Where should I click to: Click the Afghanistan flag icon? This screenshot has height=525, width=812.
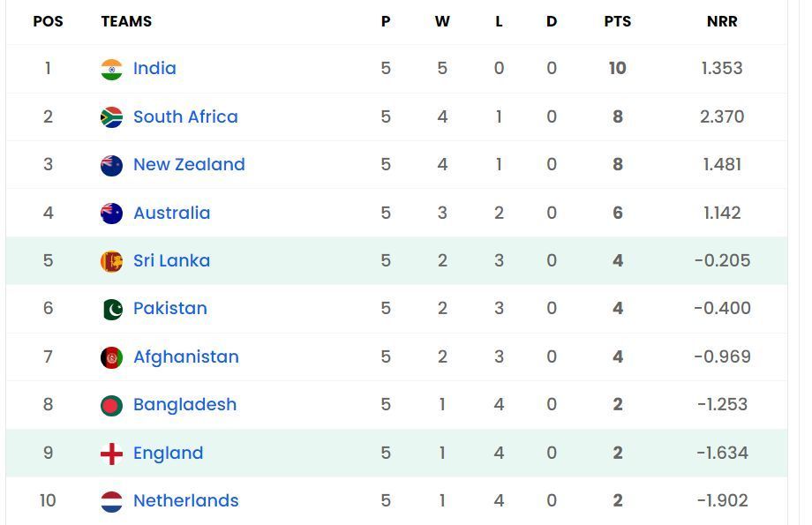111,356
